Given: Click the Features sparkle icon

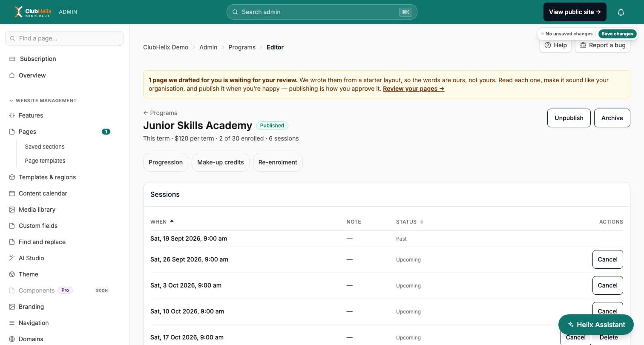Looking at the screenshot, I should point(12,115).
